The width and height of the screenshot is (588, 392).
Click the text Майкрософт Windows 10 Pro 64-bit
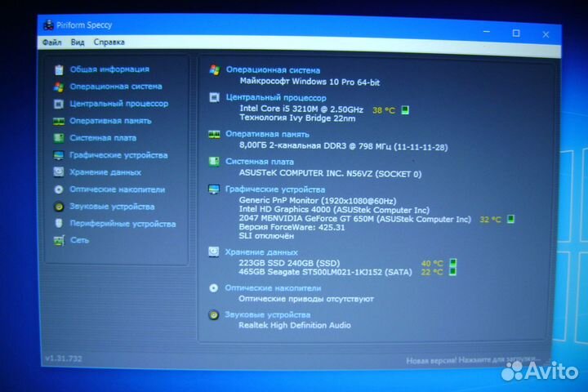(x=310, y=82)
